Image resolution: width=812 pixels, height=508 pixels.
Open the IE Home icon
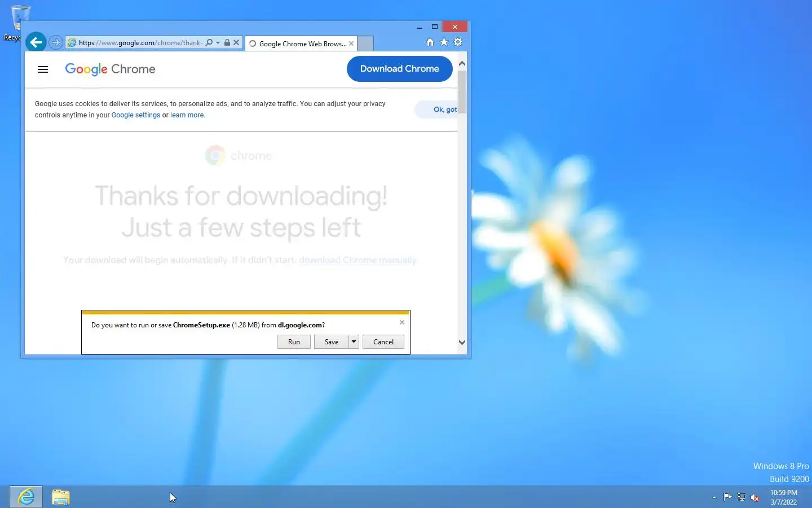point(430,42)
